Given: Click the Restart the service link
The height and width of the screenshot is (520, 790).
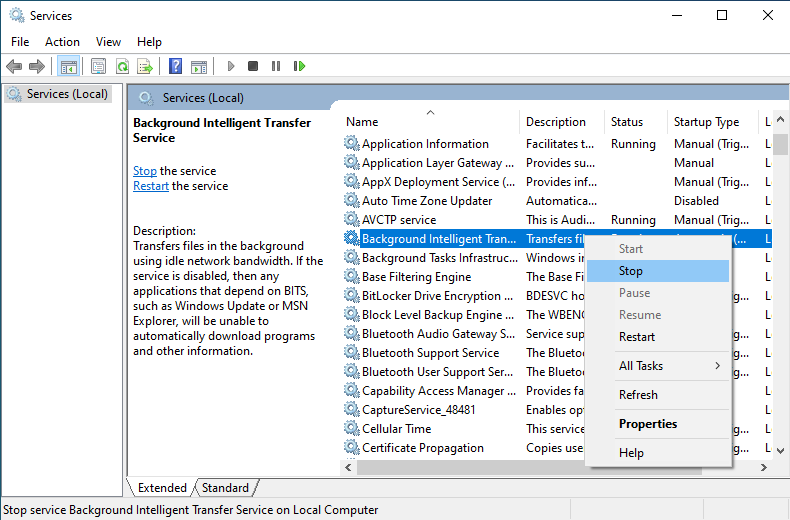Looking at the screenshot, I should tap(151, 186).
